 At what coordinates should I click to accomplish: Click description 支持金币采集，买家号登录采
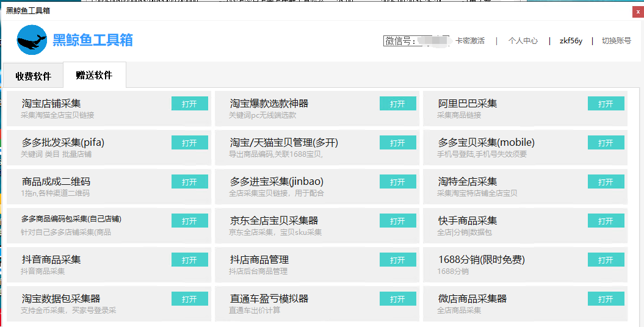68,310
